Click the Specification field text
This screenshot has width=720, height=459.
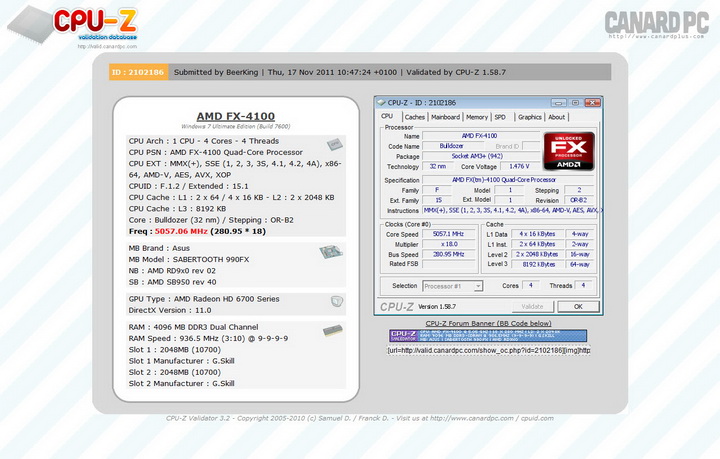point(508,180)
